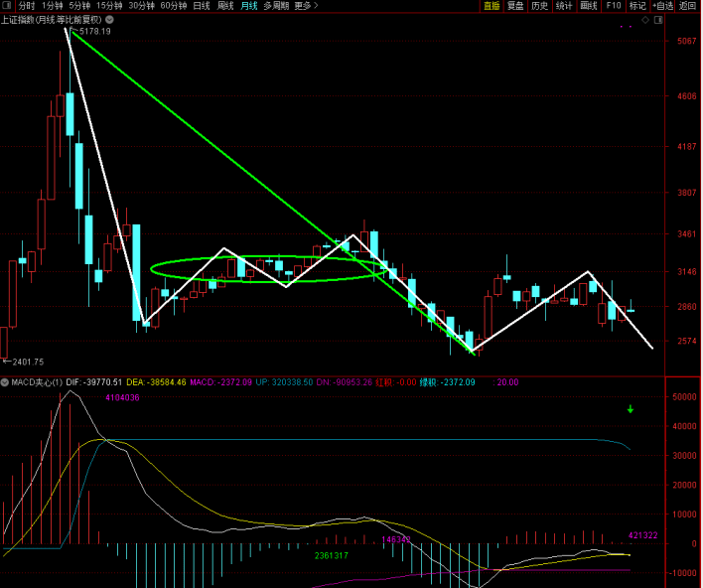
Task: Click the chart type icon at top-left
Action: click(x=8, y=6)
